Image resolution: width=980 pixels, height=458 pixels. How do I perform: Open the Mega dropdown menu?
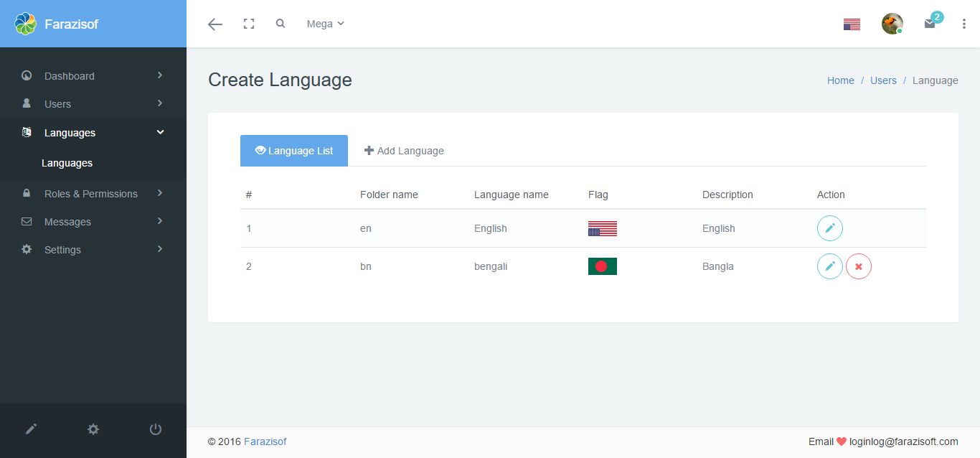(325, 24)
